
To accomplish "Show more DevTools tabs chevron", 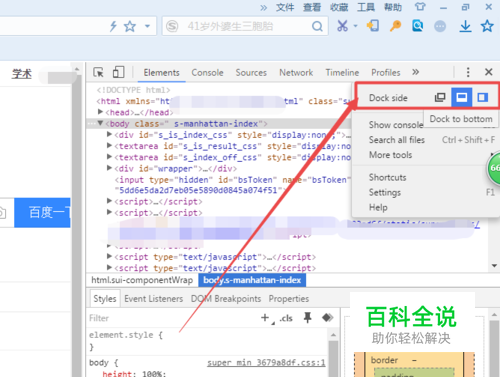I will 415,72.
